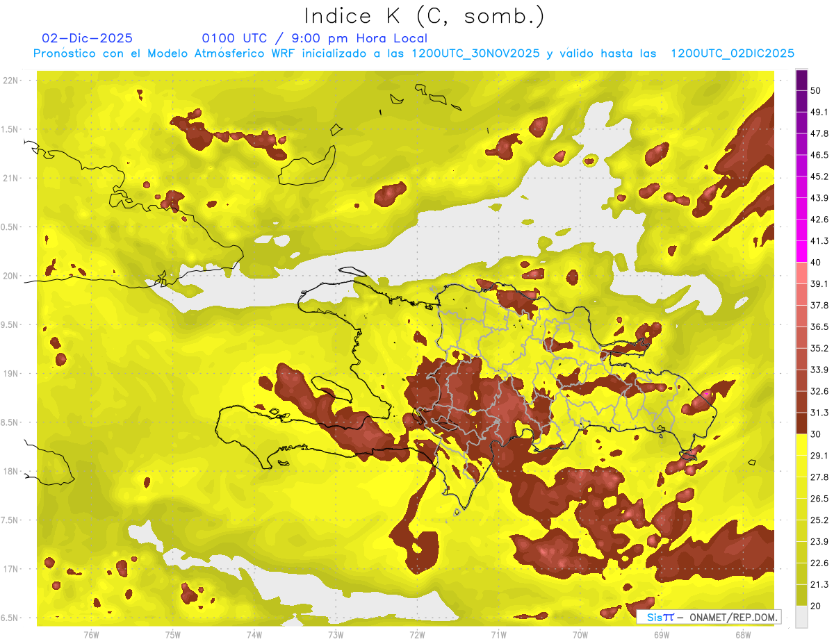Image resolution: width=834 pixels, height=644 pixels.
Task: Pick the magenta swatch between 40 and 41.3
Action: tap(802, 251)
